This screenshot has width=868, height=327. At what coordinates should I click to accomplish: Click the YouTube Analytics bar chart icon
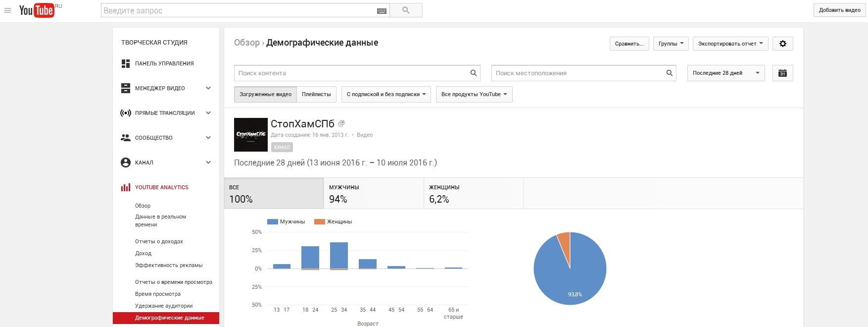point(126,187)
